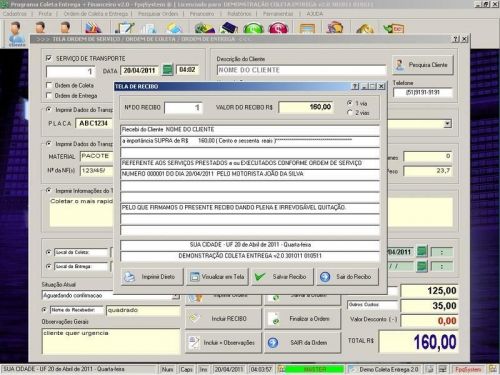The width and height of the screenshot is (500, 375).
Task: Open the yellow window frame toolbar icon
Action: (307, 28)
